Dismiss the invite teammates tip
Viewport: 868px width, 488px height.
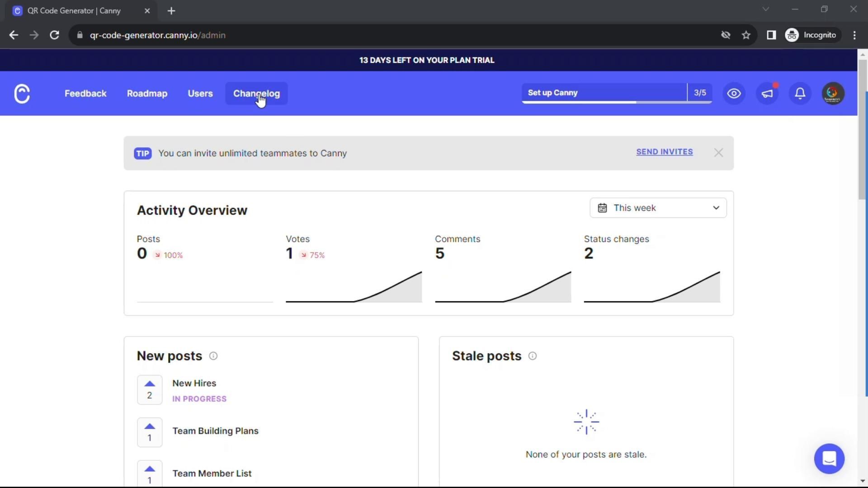tap(718, 153)
